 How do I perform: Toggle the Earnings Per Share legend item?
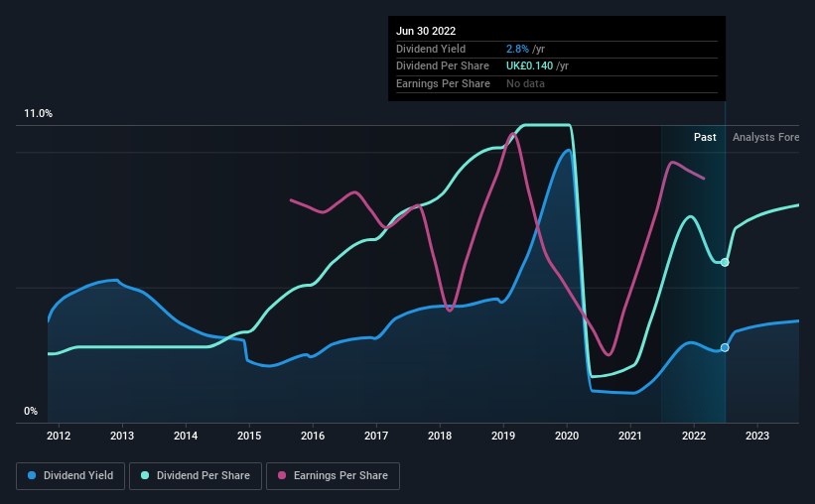333,475
